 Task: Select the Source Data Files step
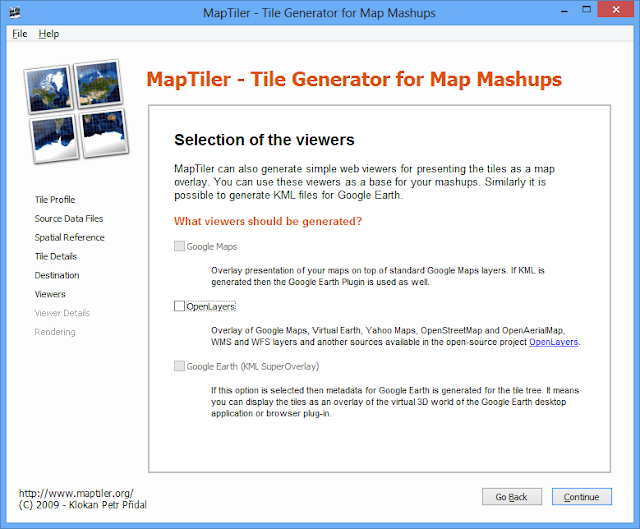coord(69,219)
